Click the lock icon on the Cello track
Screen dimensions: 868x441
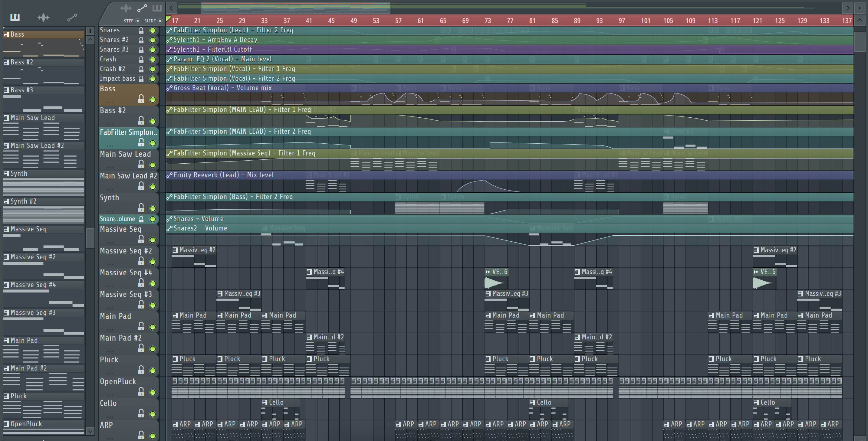[x=141, y=413]
